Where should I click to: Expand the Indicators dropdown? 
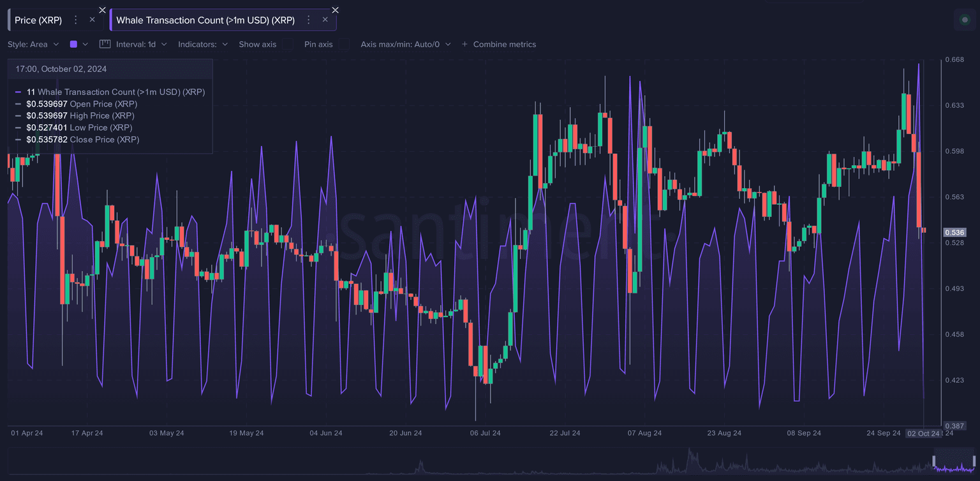(x=202, y=45)
